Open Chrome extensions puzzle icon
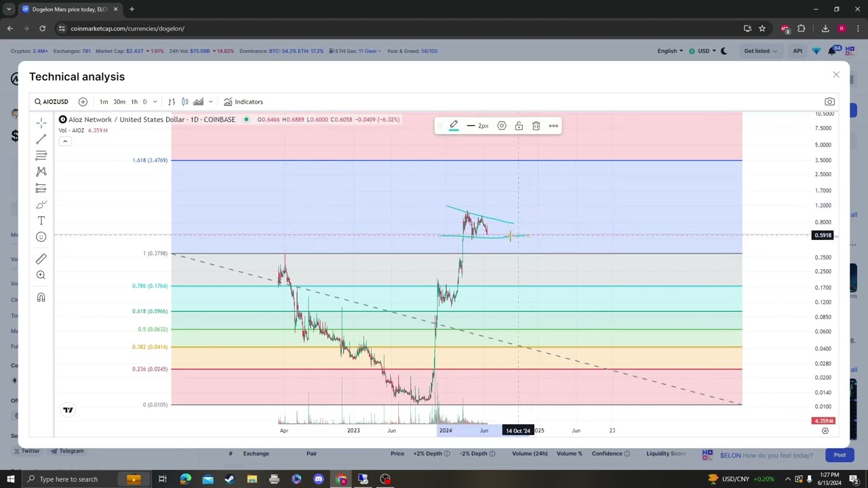The image size is (868, 488). [802, 28]
